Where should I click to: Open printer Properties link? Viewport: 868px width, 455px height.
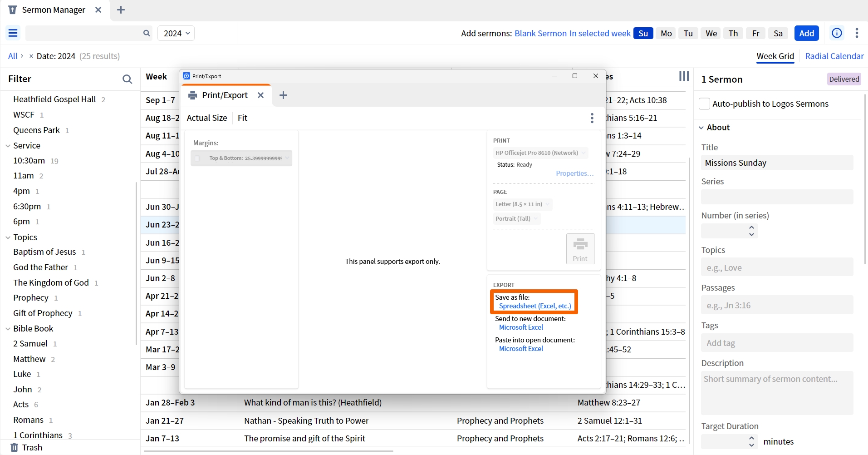coord(574,173)
